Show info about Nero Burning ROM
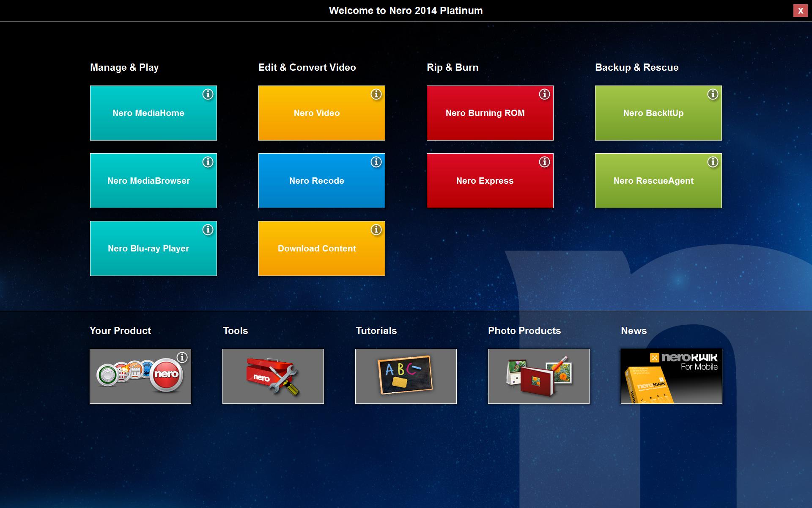This screenshot has width=812, height=508. point(544,94)
